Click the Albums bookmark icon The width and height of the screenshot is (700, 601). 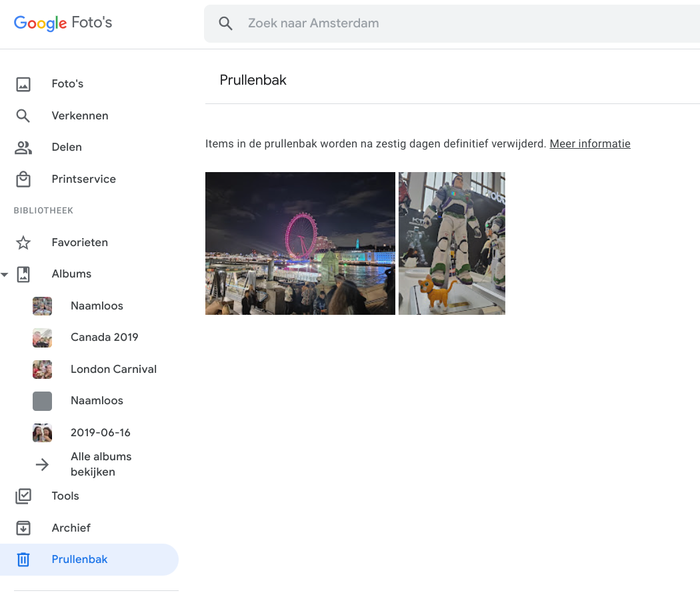(23, 274)
